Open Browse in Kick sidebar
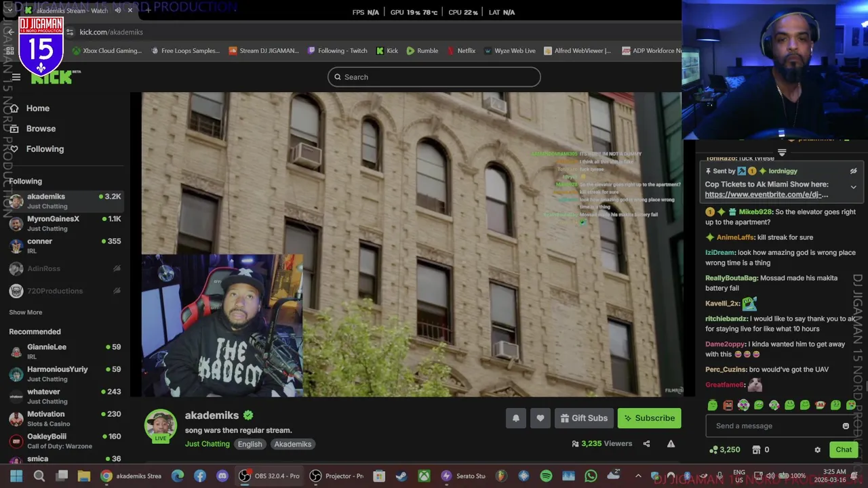This screenshot has width=868, height=488. (41, 129)
